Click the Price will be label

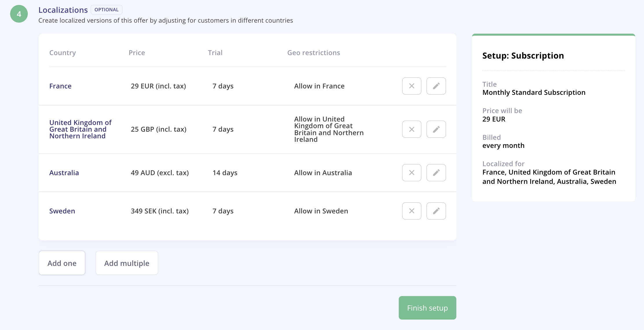click(502, 111)
